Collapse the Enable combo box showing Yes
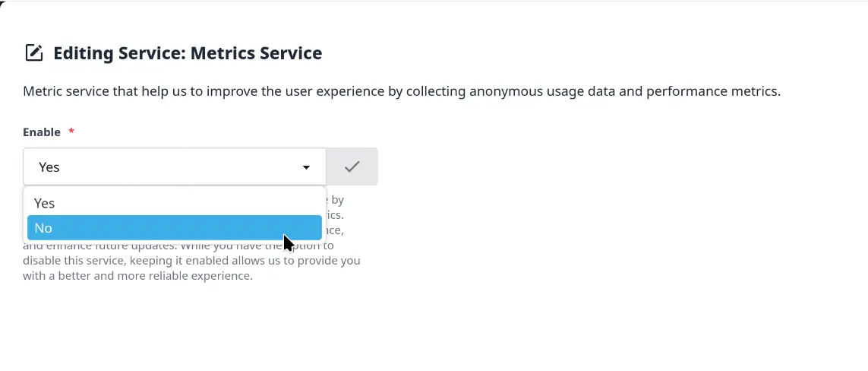The image size is (868, 371). tap(175, 166)
